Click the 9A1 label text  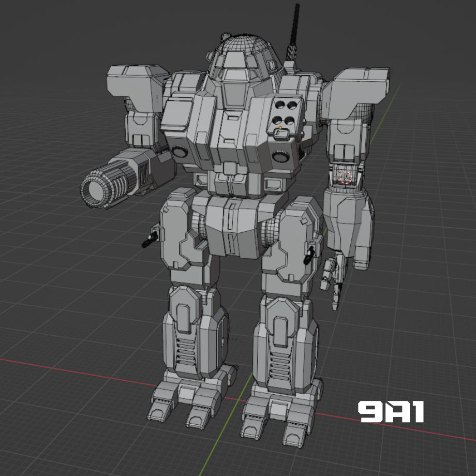coord(391,411)
